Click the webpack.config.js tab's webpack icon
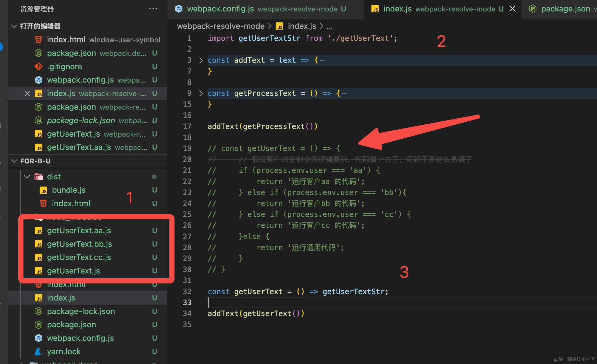 click(179, 9)
